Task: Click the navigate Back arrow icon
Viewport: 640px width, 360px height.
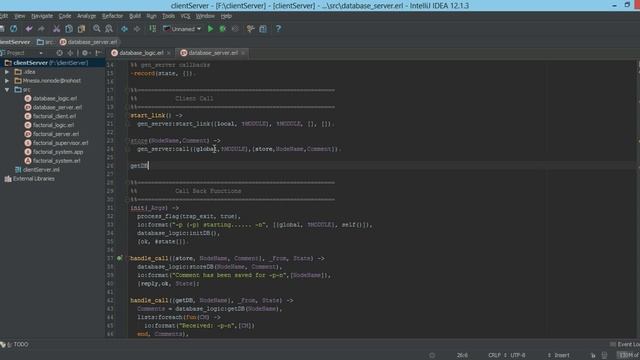Action: click(x=124, y=29)
